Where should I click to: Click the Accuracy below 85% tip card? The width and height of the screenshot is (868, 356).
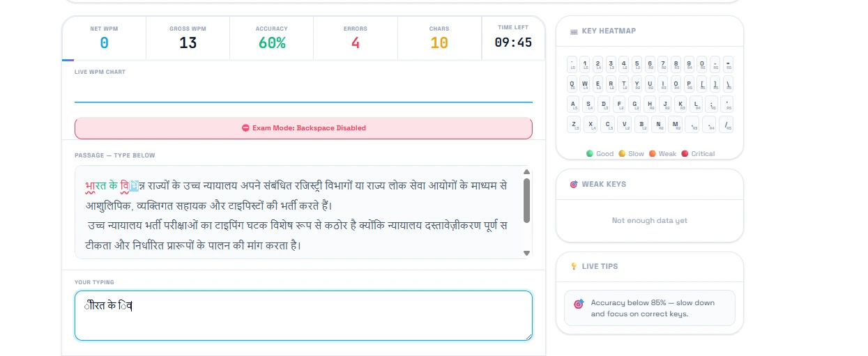pos(650,308)
